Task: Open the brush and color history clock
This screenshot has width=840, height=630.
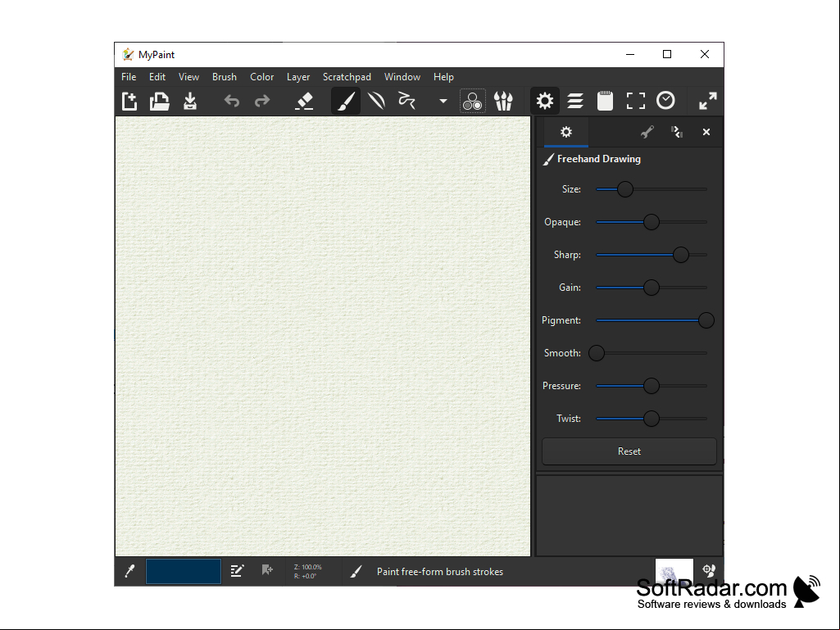Action: tap(666, 101)
